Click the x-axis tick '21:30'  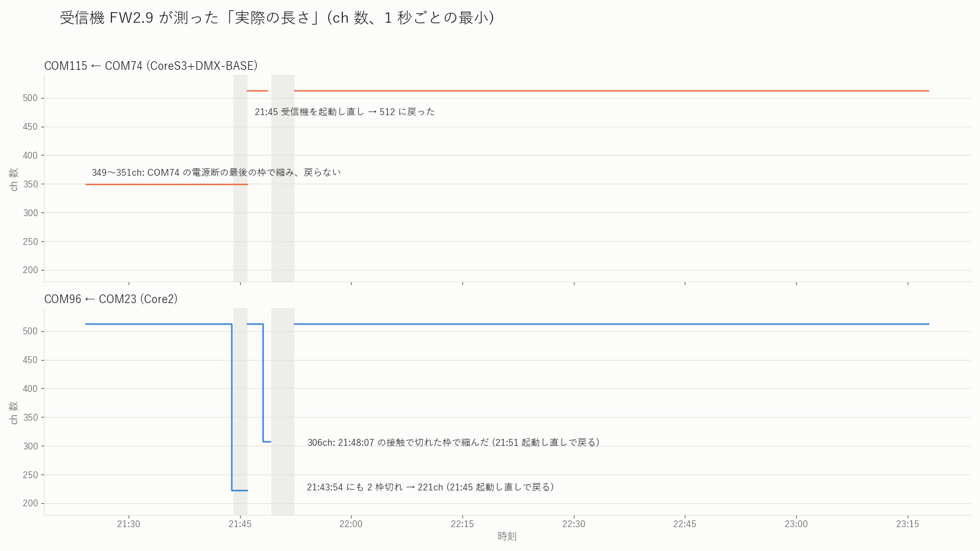tap(129, 524)
